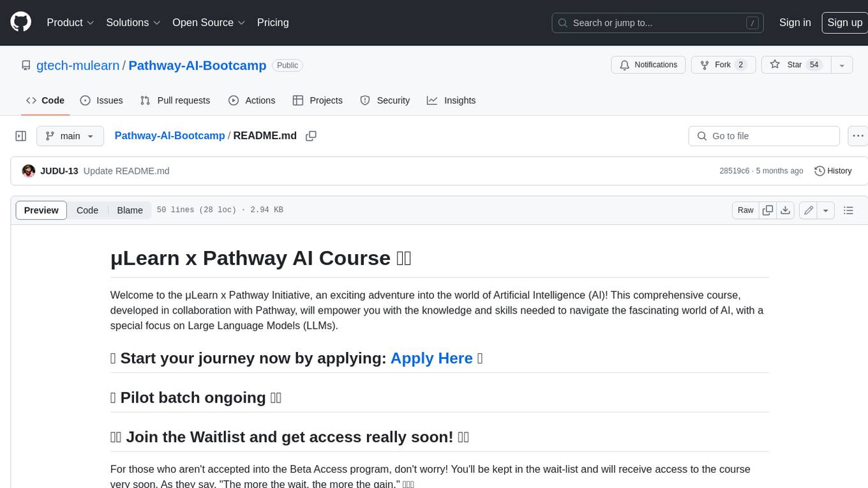Open more edit options dropdown arrow
Viewport: 868px width, 488px height.
[826, 210]
